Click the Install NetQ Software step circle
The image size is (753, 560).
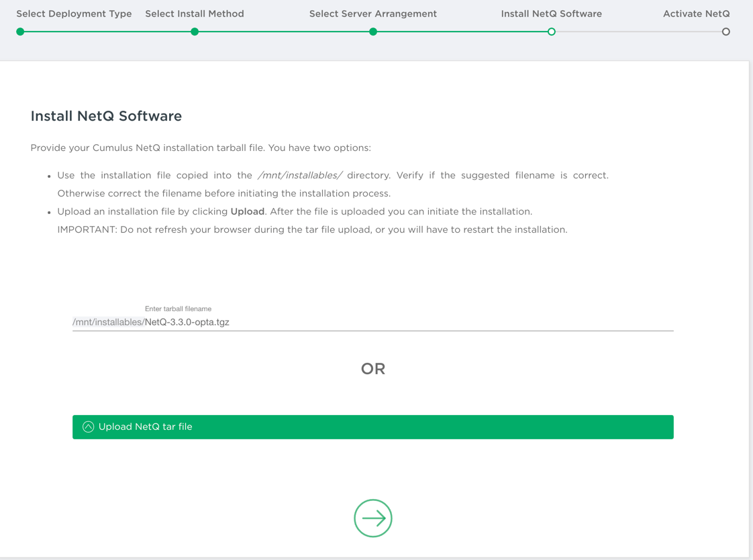click(552, 32)
